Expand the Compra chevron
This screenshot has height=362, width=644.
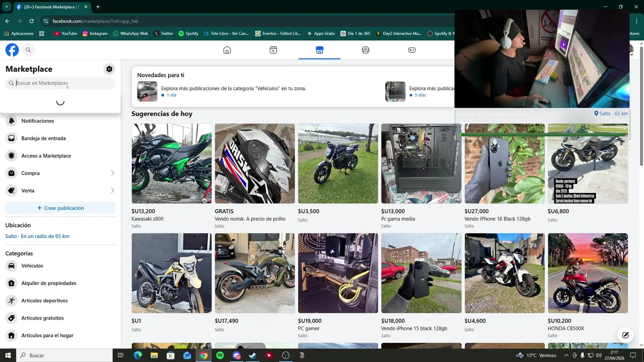click(x=112, y=173)
